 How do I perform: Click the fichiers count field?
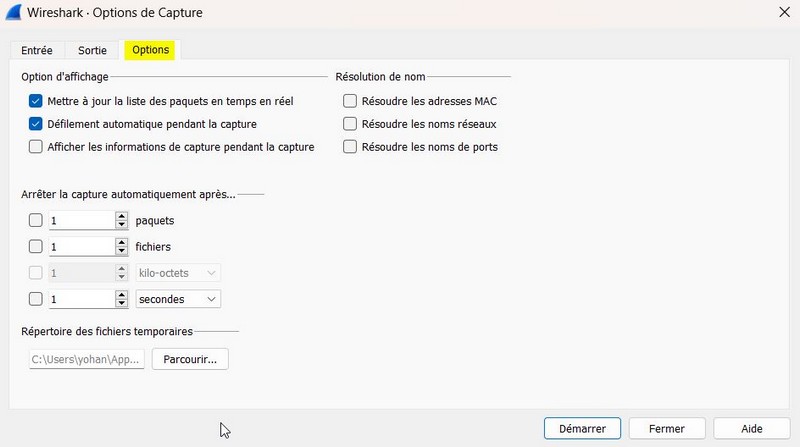pyautogui.click(x=82, y=246)
